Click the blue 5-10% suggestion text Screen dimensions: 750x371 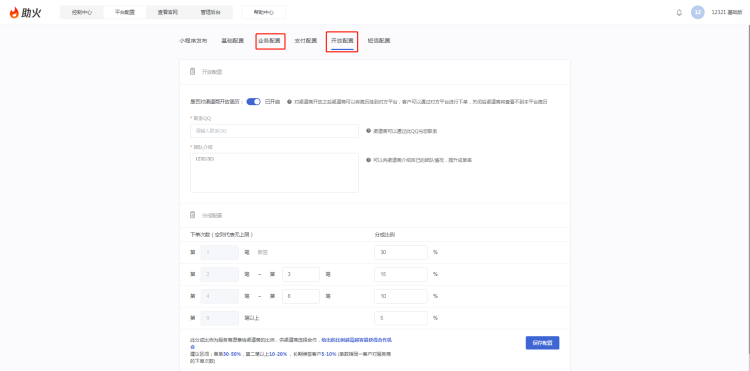point(328,354)
